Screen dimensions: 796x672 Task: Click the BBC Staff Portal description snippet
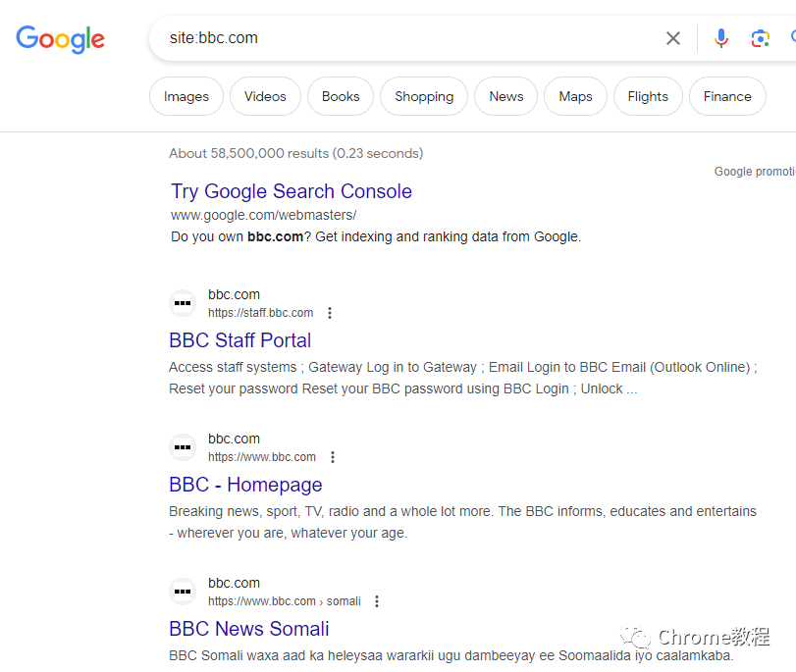tap(463, 378)
